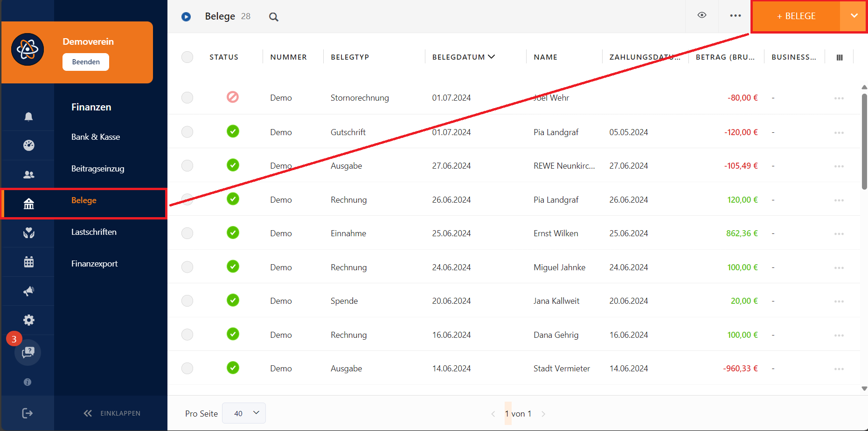This screenshot has height=431, width=868.
Task: Open Lastschriften menu item
Action: [94, 232]
